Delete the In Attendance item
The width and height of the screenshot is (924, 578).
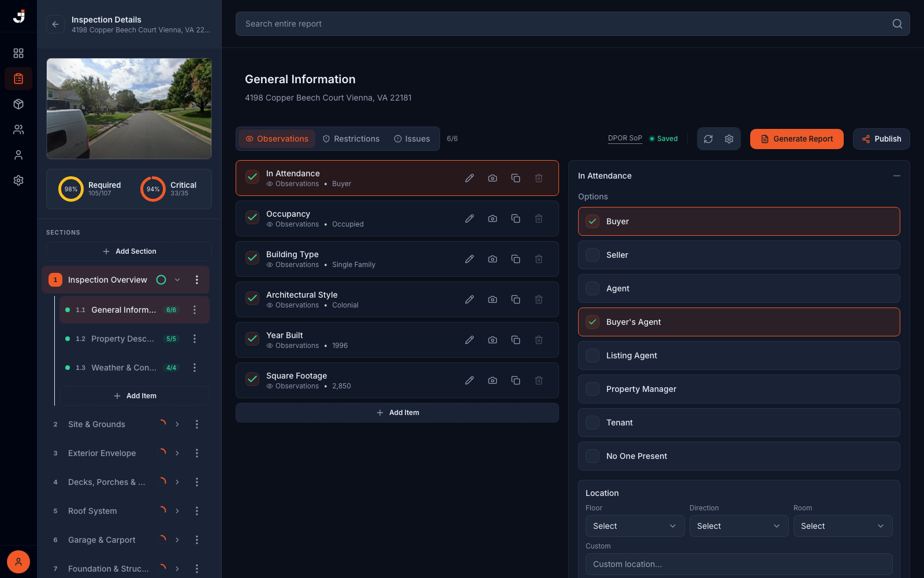[539, 178]
